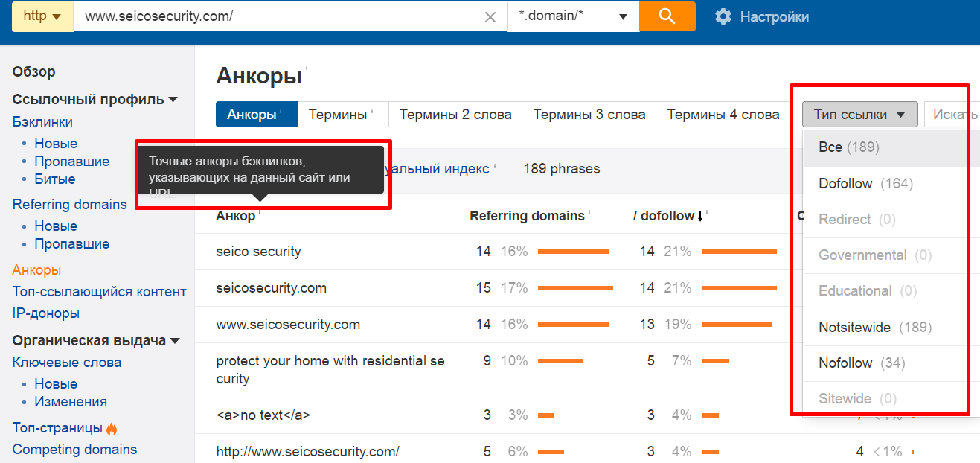Go to Битые backlinks in the sidebar

click(x=54, y=179)
